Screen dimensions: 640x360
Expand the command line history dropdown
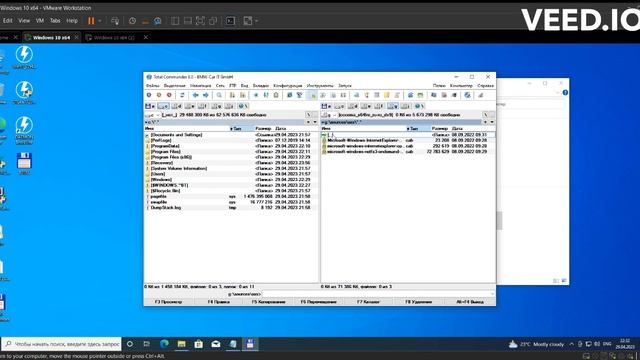[493, 294]
